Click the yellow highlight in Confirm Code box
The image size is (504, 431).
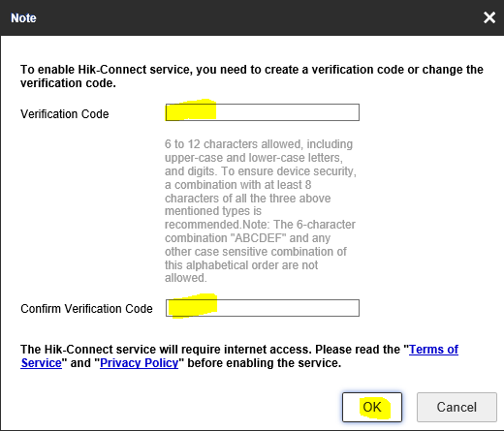[193, 306]
